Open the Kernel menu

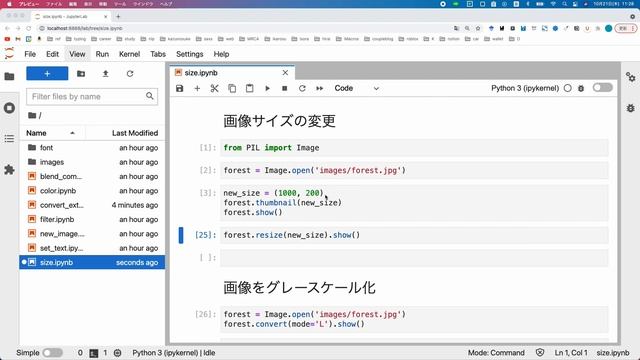pos(129,54)
